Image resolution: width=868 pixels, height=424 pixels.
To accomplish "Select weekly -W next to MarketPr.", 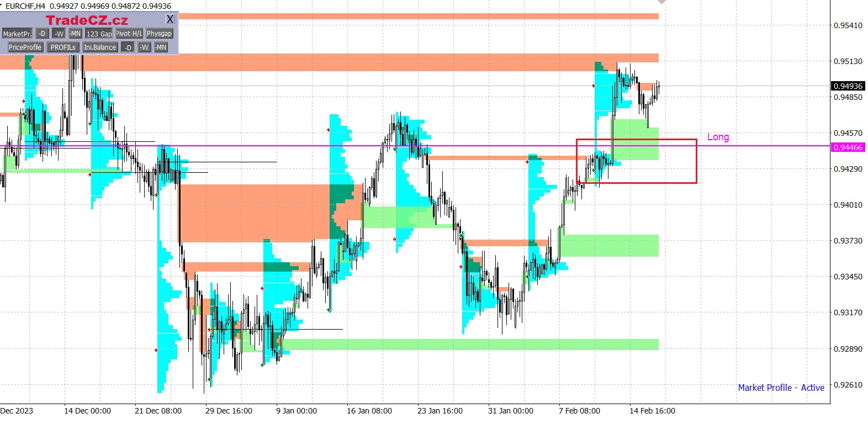I will pyautogui.click(x=59, y=34).
